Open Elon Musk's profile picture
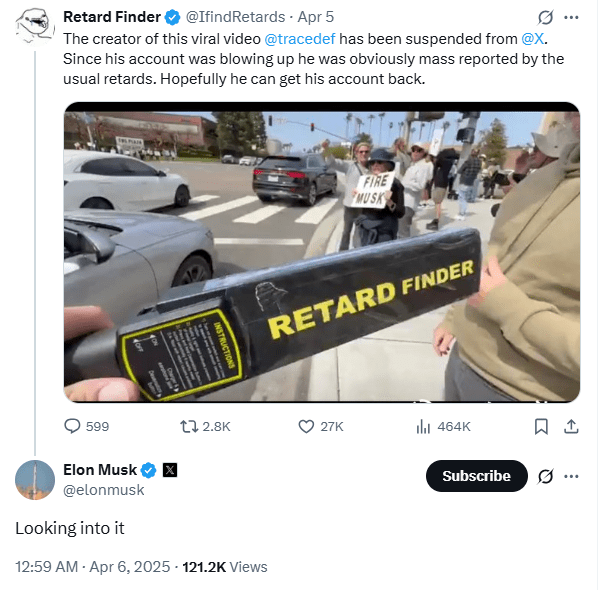This screenshot has height=590, width=604. pyautogui.click(x=35, y=480)
